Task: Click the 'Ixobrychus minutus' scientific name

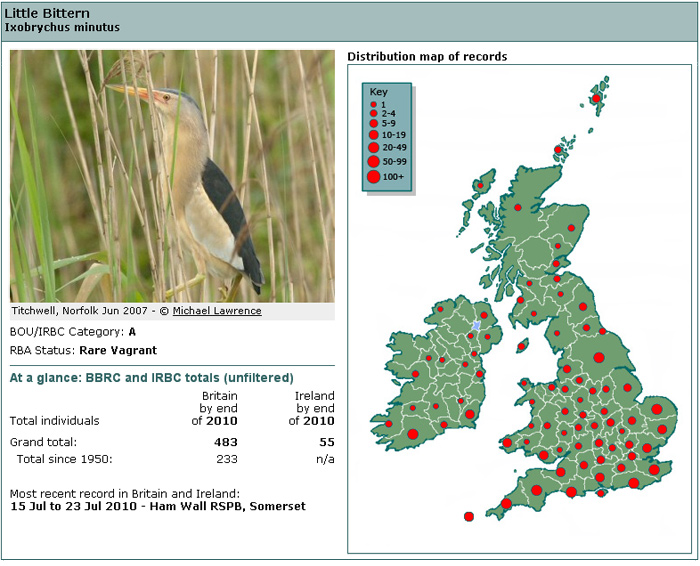Action: pyautogui.click(x=62, y=27)
